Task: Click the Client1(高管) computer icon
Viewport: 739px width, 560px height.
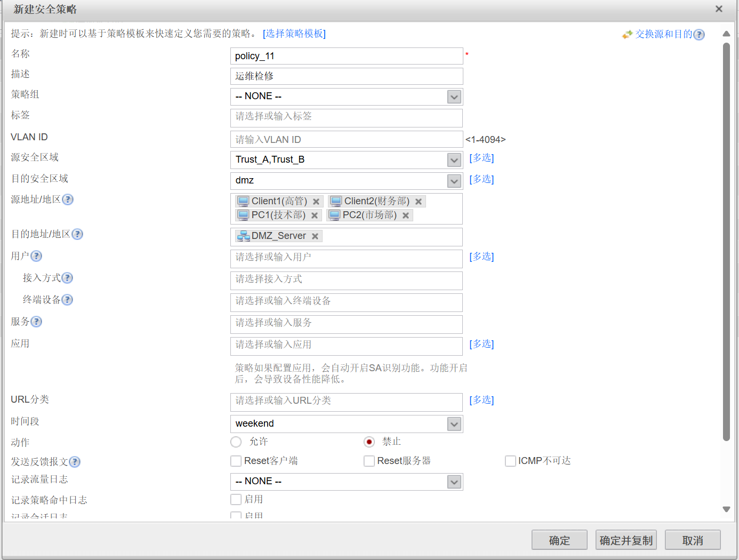Action: click(x=243, y=201)
